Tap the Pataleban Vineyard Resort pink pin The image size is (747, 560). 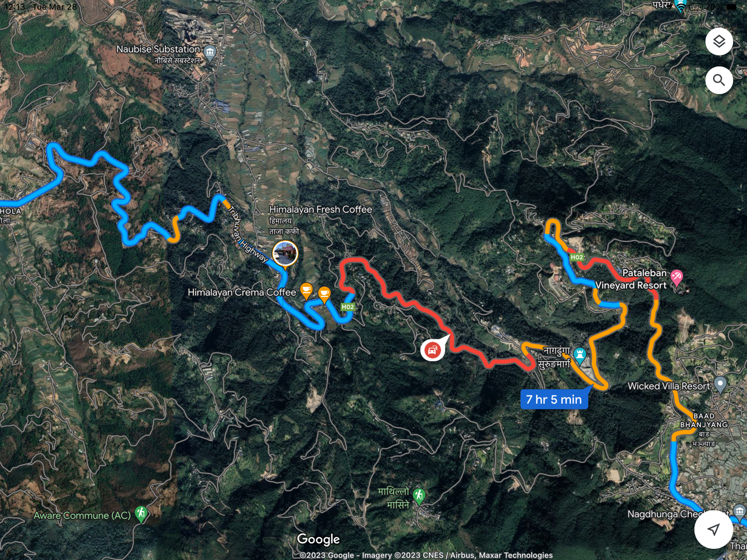pos(677,278)
